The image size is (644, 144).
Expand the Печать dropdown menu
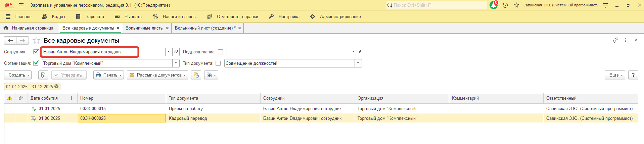tap(108, 75)
